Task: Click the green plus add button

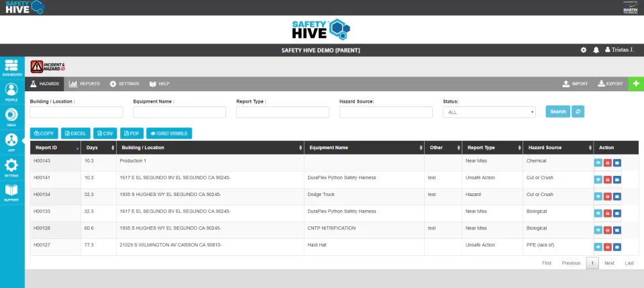Action: [x=636, y=84]
